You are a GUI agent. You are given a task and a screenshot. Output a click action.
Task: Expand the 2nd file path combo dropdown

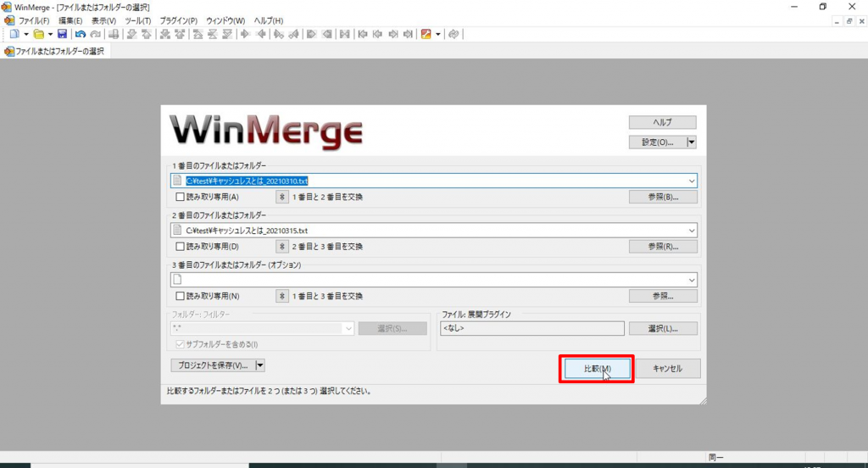[x=692, y=231]
